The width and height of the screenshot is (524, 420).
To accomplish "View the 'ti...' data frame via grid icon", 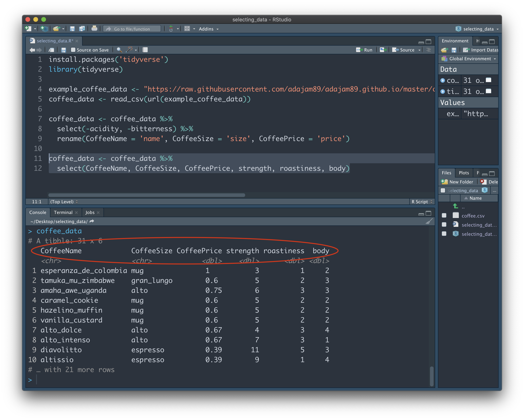I will pos(488,91).
